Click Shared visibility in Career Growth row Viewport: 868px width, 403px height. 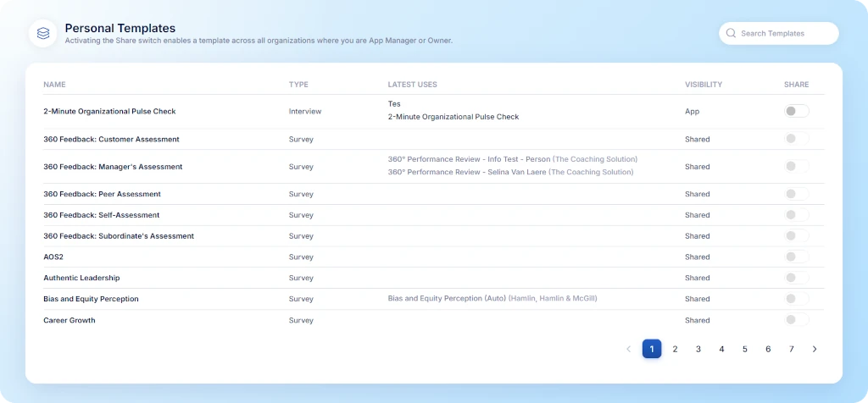(698, 320)
